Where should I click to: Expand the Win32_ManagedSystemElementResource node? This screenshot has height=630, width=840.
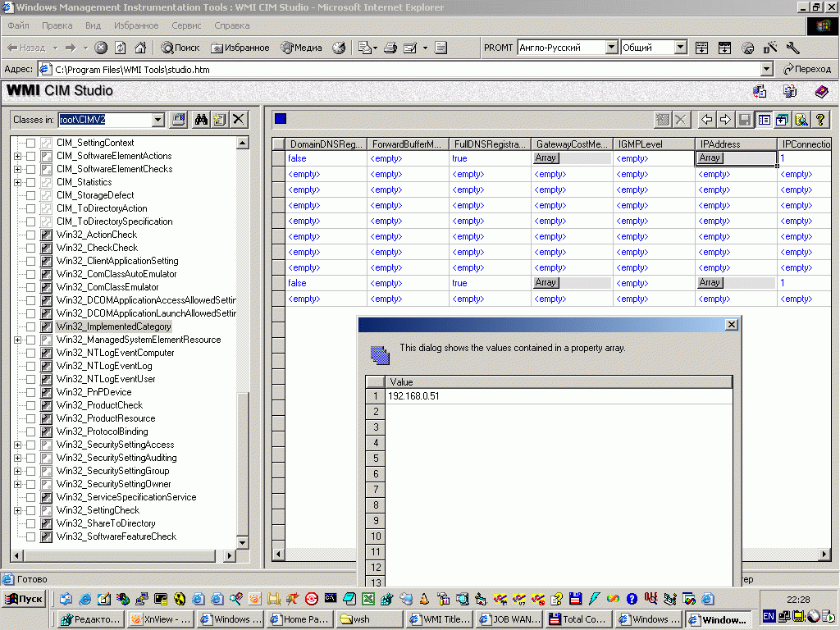pyautogui.click(x=18, y=340)
